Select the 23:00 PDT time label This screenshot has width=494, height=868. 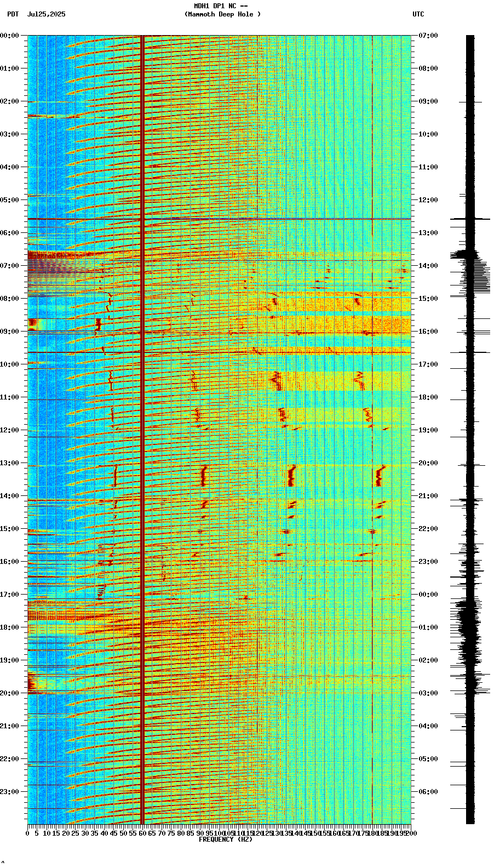click(9, 792)
